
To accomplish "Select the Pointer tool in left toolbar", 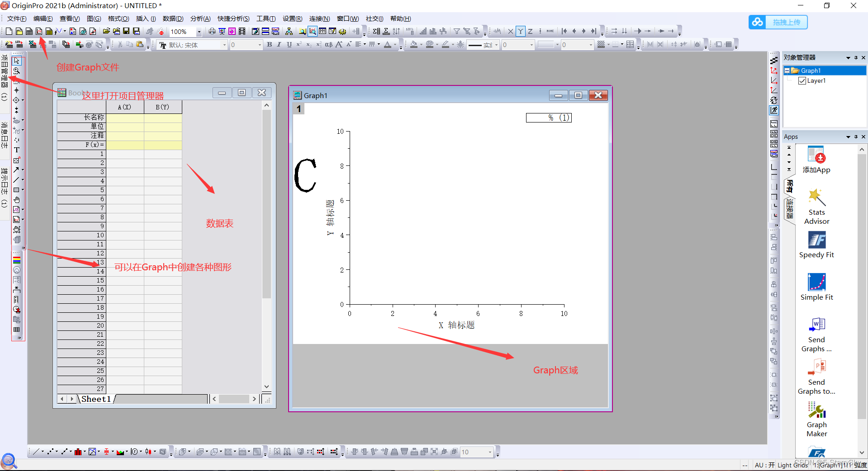I will pos(17,61).
